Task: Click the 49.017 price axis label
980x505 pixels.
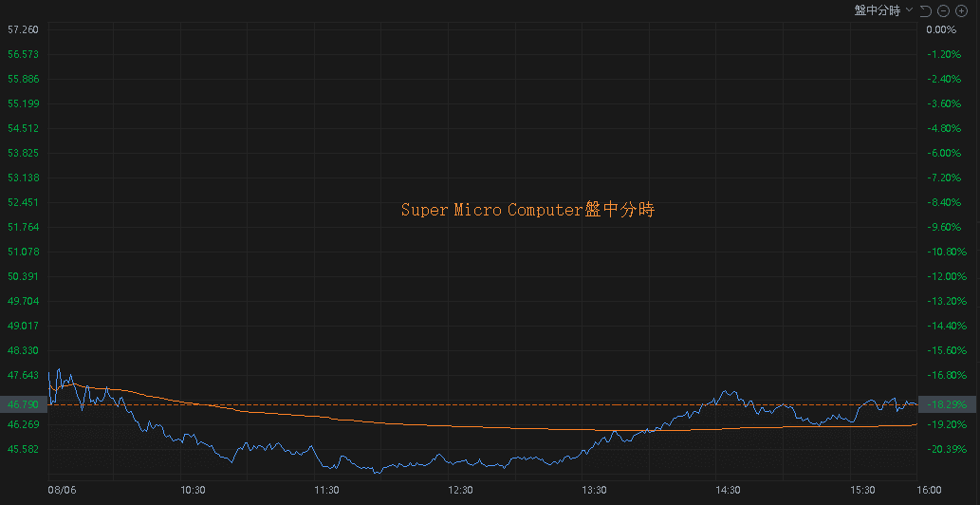Action: (23, 326)
